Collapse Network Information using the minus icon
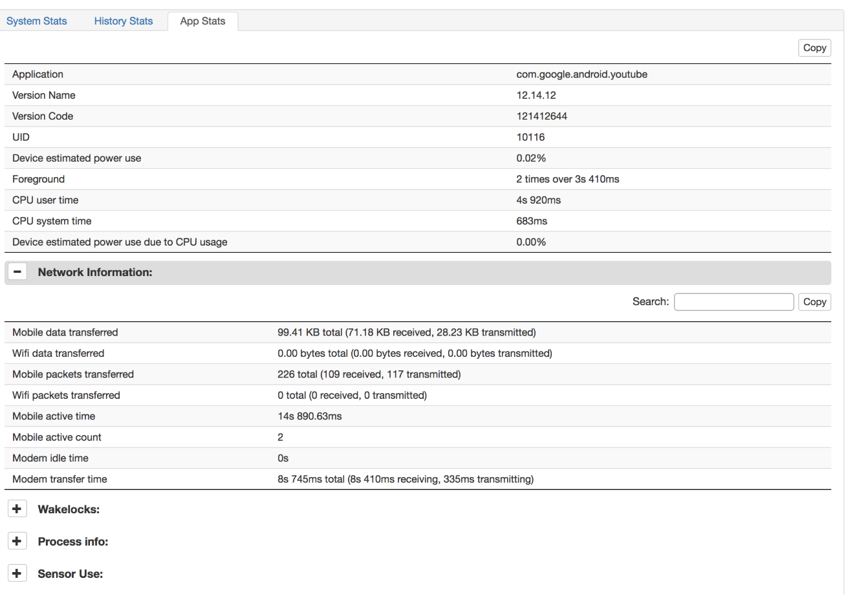Screen dimensions: 868x596 coord(17,272)
